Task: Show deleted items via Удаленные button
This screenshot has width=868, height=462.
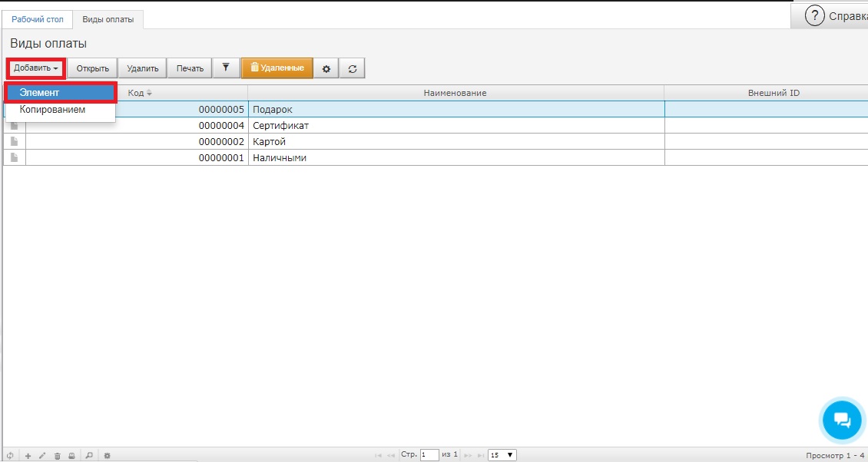Action: pyautogui.click(x=277, y=68)
